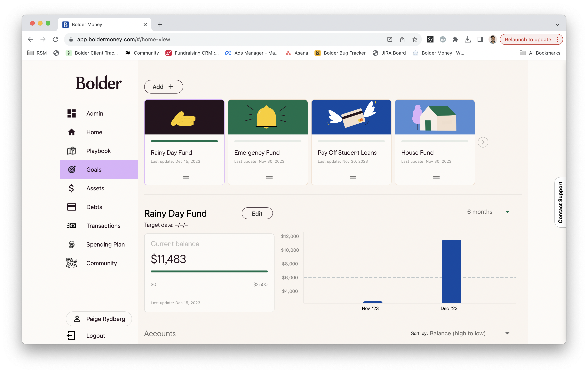This screenshot has width=588, height=373.
Task: Click the Buffer extension icon
Action: [x=430, y=39]
